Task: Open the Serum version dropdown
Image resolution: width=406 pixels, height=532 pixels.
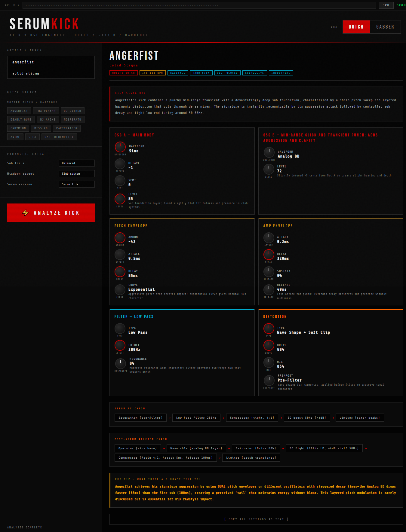Action: tap(77, 184)
